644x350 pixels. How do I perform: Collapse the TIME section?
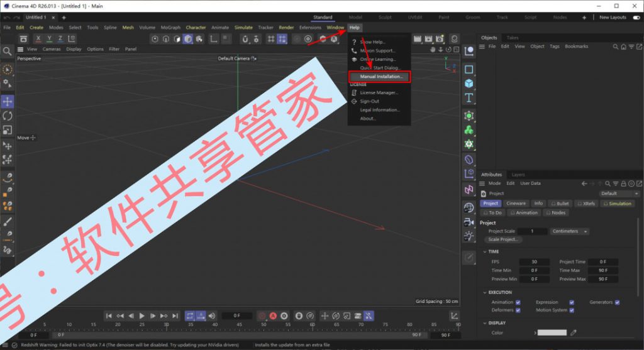[x=485, y=251]
